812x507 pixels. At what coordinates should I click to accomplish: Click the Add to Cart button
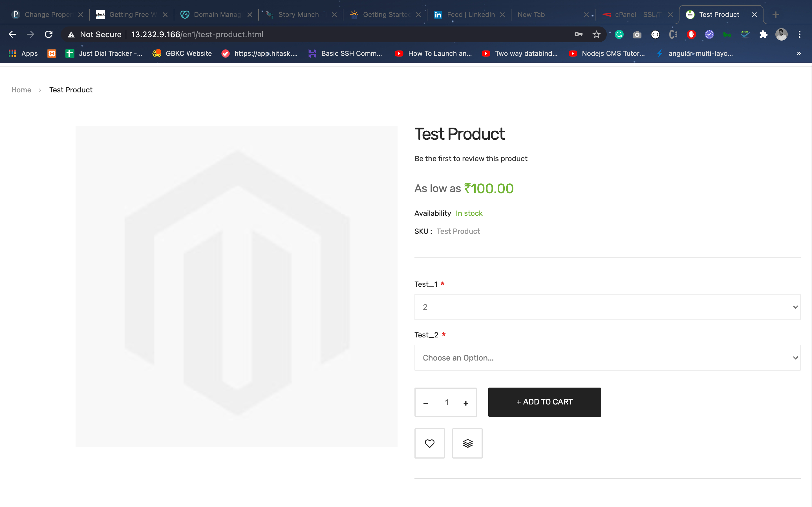pos(544,402)
